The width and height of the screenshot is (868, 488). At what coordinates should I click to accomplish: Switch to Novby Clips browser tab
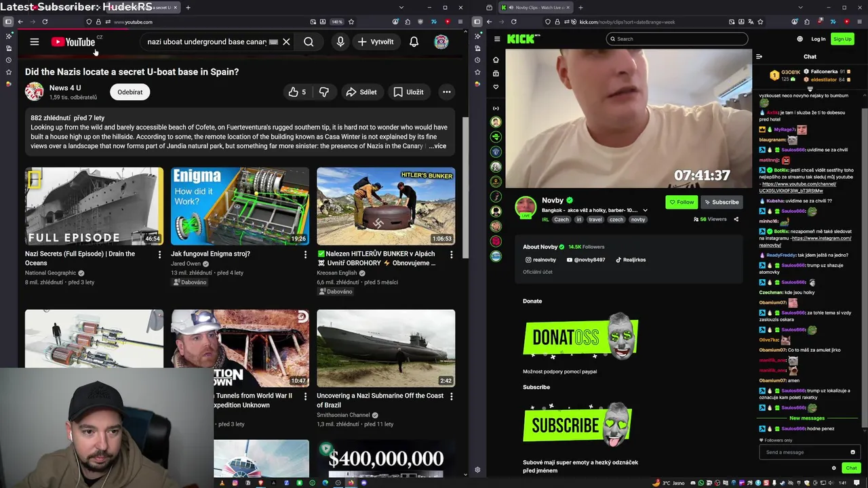tap(536, 7)
